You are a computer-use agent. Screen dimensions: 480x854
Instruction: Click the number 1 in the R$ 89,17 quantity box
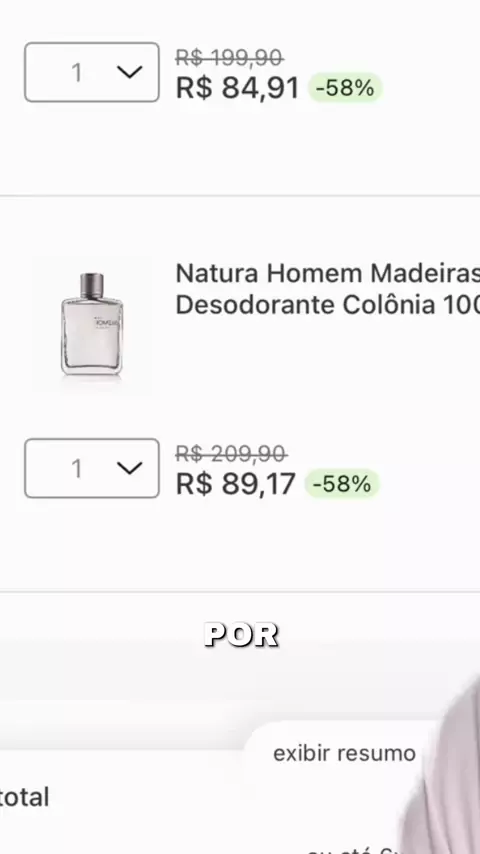77,468
